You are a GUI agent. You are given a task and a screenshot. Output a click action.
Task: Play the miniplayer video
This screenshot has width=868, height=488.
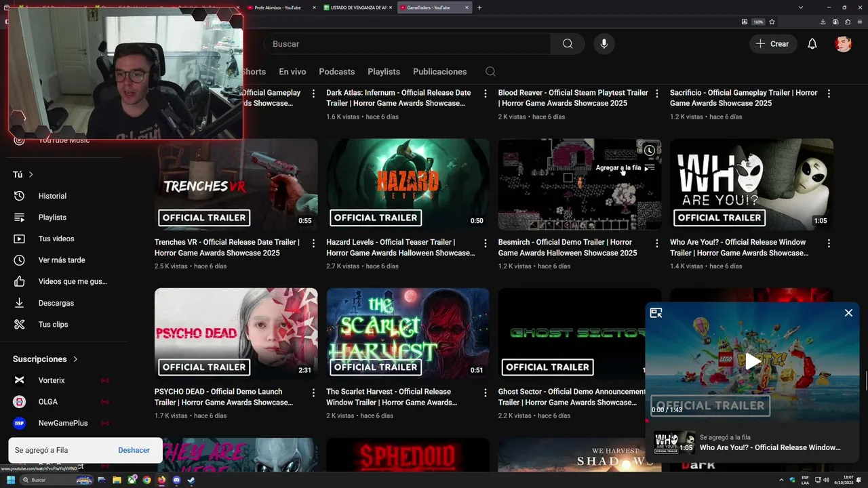tap(752, 361)
